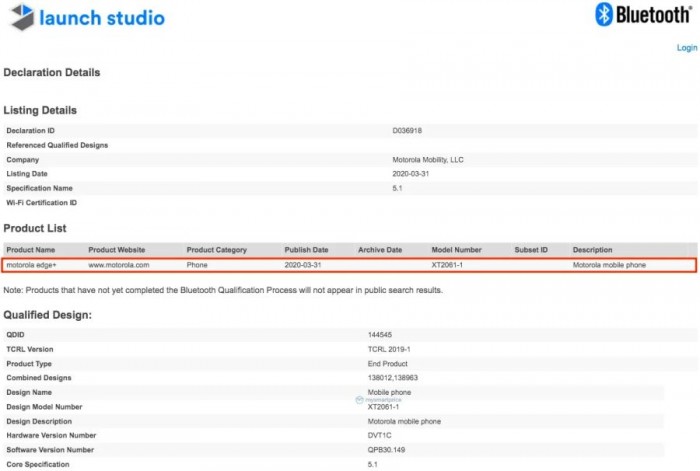The height and width of the screenshot is (471, 700).
Task: Click the Declaration Details heading
Action: (x=51, y=73)
